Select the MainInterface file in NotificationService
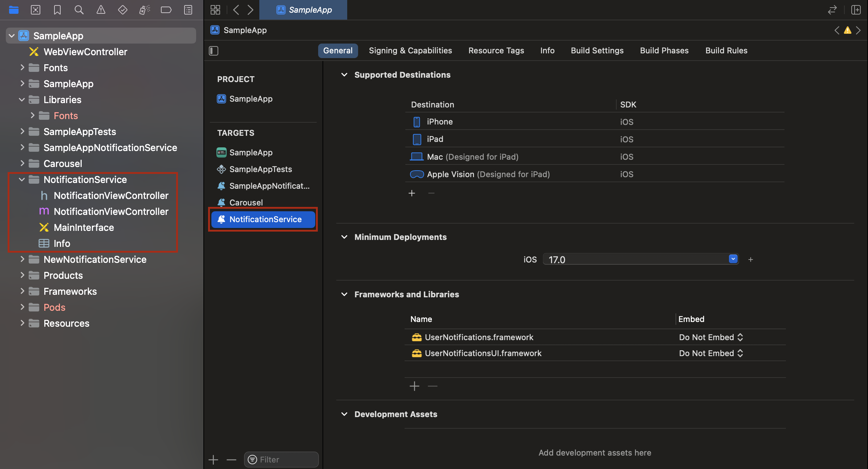 tap(83, 227)
